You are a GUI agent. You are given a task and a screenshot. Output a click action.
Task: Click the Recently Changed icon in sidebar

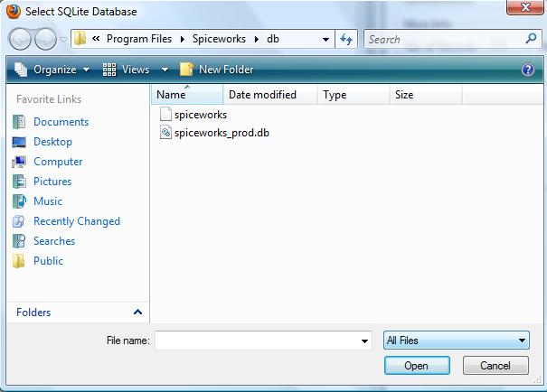point(18,221)
